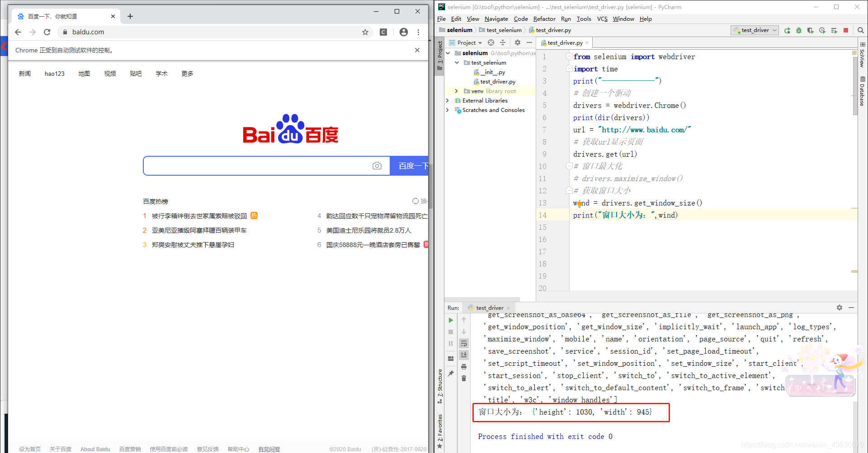Open PyCharm Edit menu

(456, 19)
